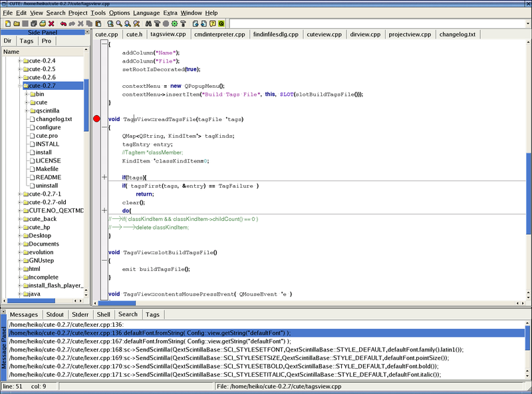Screen dimensions: 532x394
Task: Close the Side Panel with its X button
Action: pyautogui.click(x=87, y=32)
